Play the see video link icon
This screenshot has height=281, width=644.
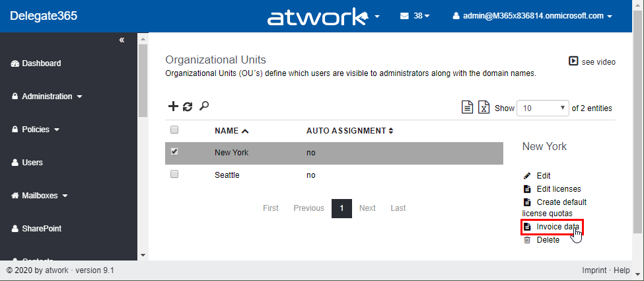click(x=573, y=61)
